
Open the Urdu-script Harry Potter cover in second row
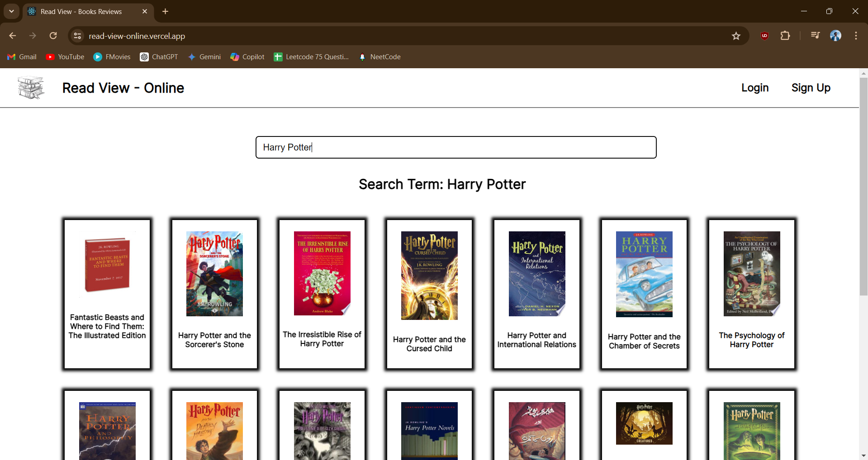point(537,431)
